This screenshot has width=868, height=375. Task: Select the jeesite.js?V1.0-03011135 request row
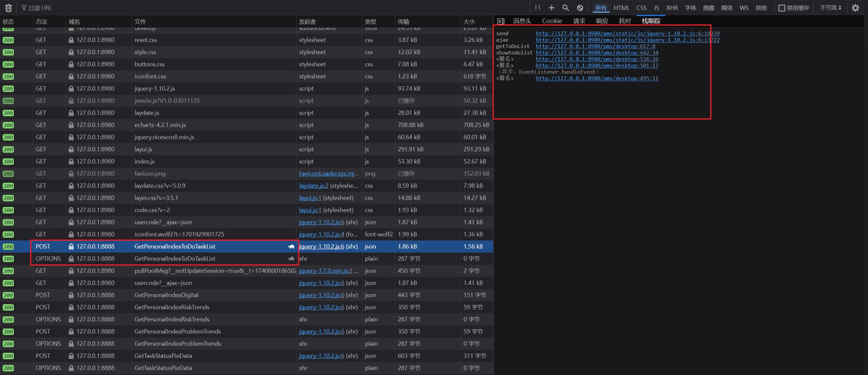(x=246, y=101)
